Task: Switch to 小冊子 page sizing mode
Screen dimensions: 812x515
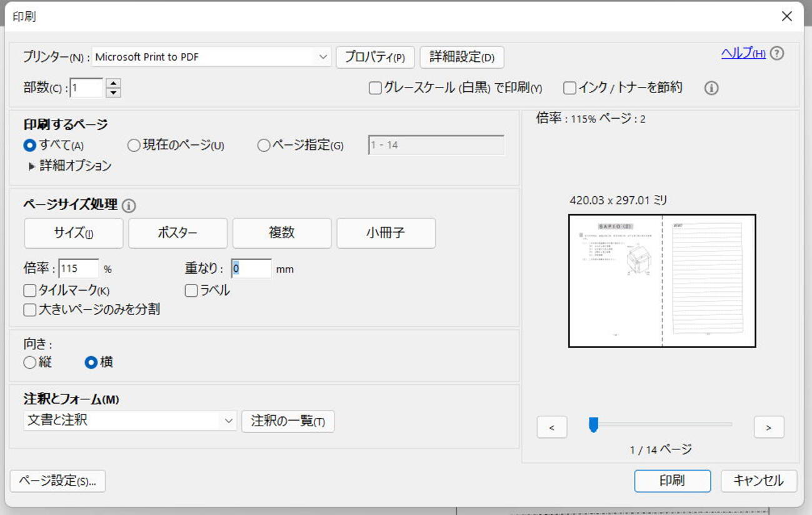Action: (x=386, y=233)
